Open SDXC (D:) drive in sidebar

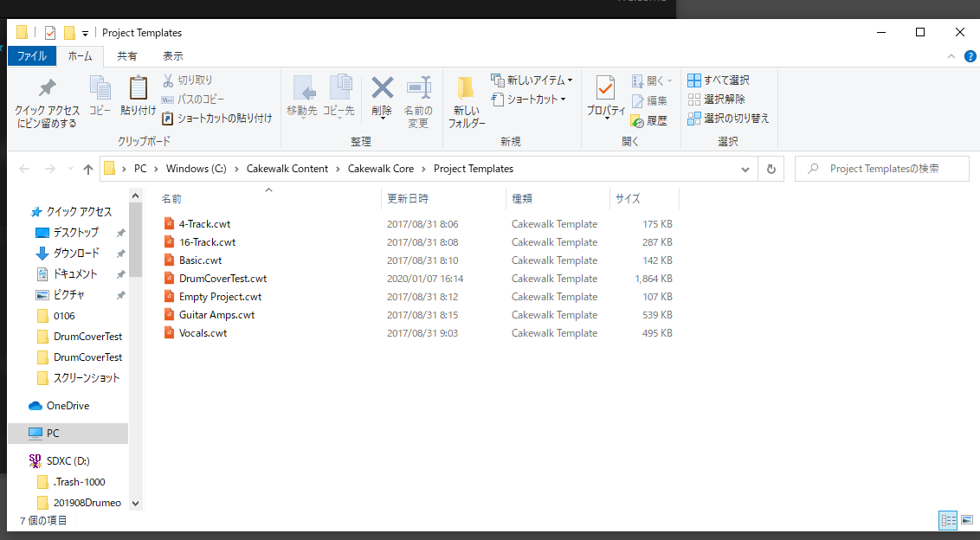point(68,460)
